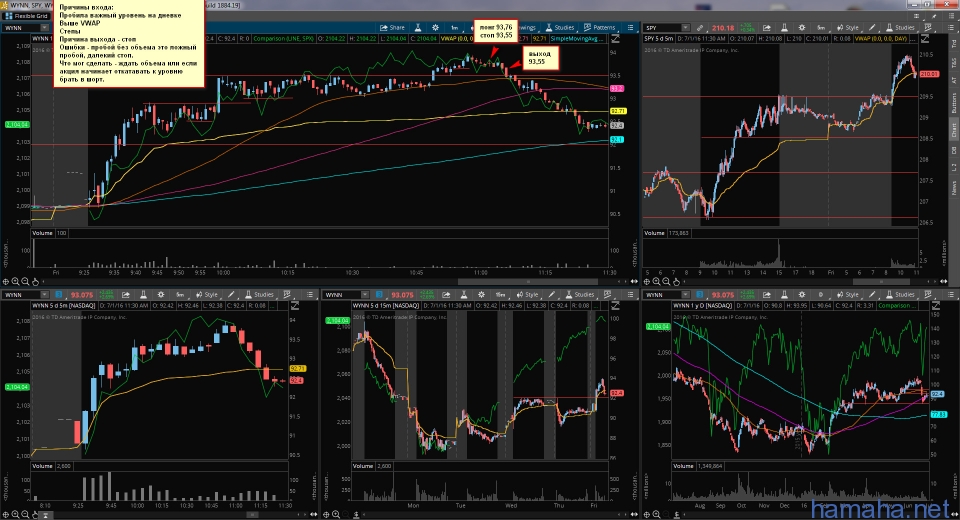Open the 5m timeframe selector on SPY chart

point(821,28)
